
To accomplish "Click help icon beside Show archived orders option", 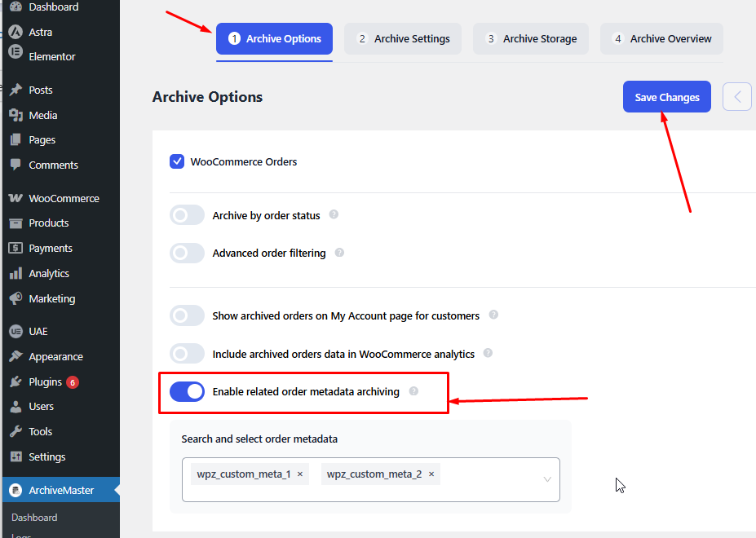I will click(x=493, y=315).
